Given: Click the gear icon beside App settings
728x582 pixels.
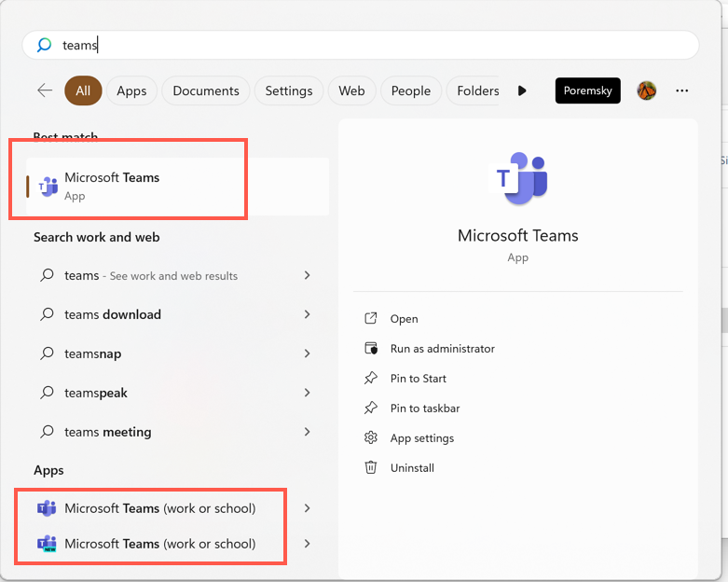Looking at the screenshot, I should (370, 437).
